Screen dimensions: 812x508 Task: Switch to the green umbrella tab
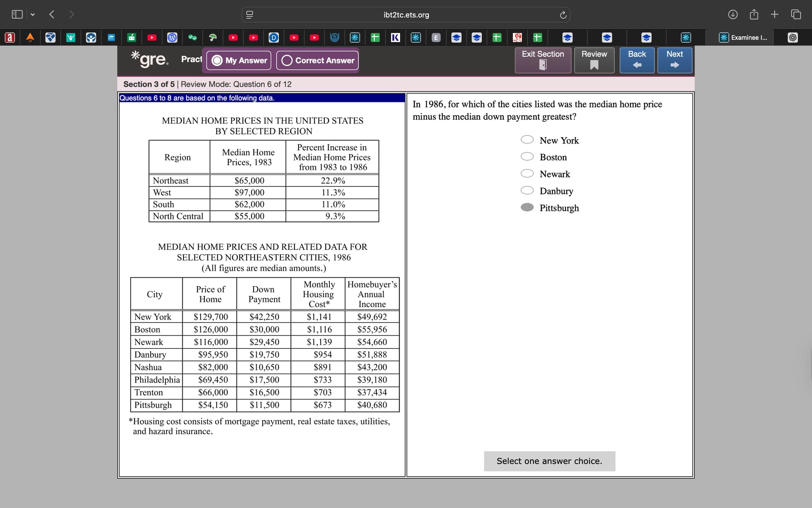pos(213,38)
